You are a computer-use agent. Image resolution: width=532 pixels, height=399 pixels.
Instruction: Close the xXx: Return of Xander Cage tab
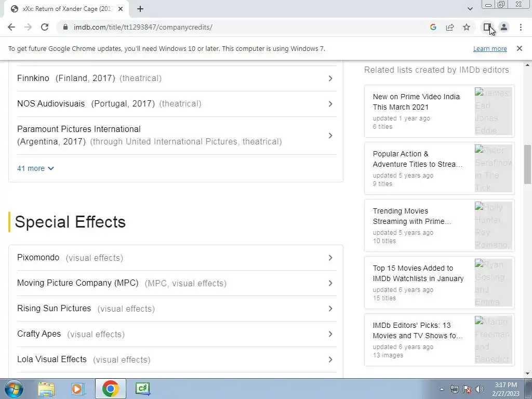[x=121, y=9]
